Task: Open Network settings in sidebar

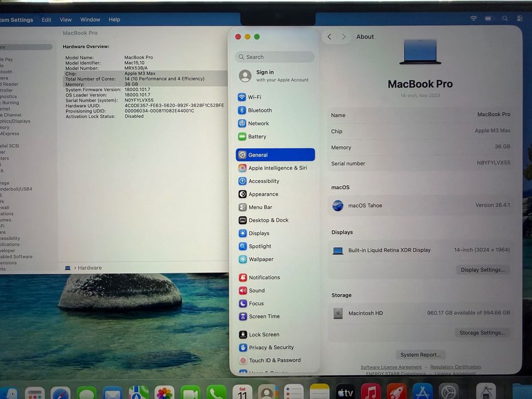Action: tap(275, 124)
